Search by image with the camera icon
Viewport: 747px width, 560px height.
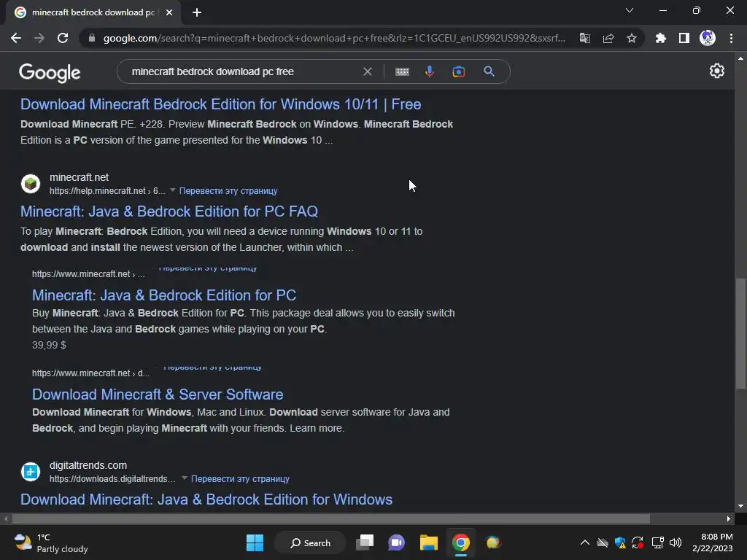(x=458, y=71)
